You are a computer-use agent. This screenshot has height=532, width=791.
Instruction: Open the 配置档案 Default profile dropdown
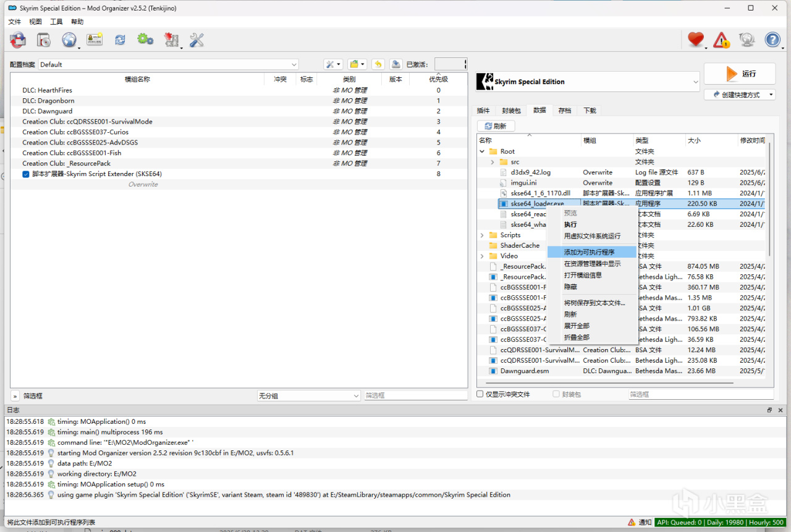point(169,64)
